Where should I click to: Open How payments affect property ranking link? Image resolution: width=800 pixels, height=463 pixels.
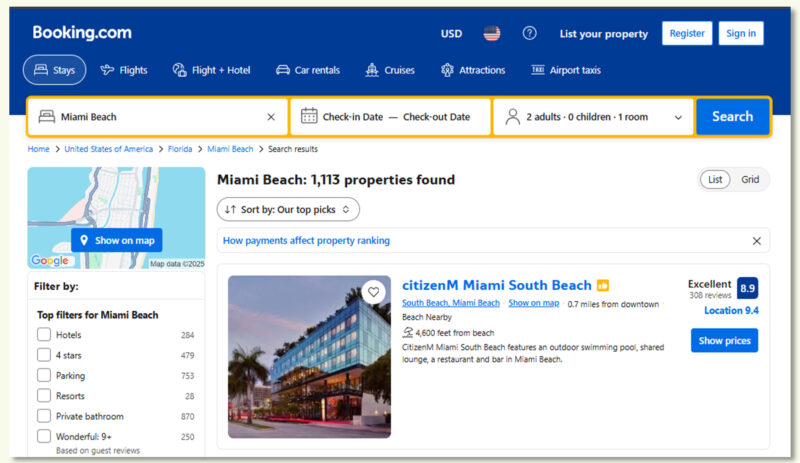[x=306, y=240]
